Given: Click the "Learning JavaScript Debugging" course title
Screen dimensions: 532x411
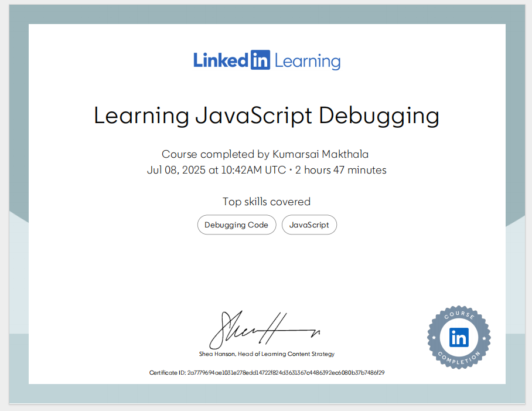Looking at the screenshot, I should [266, 116].
